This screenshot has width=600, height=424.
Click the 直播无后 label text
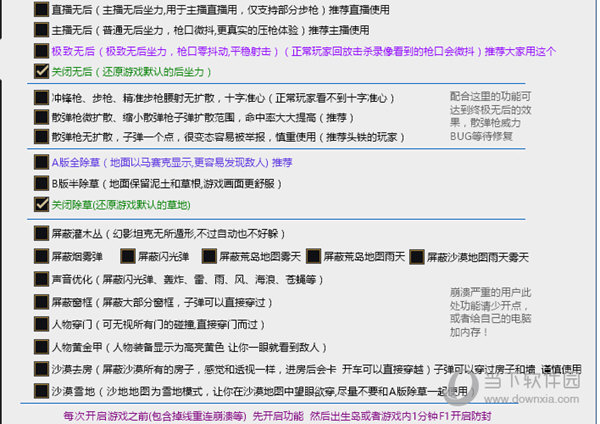[221, 10]
